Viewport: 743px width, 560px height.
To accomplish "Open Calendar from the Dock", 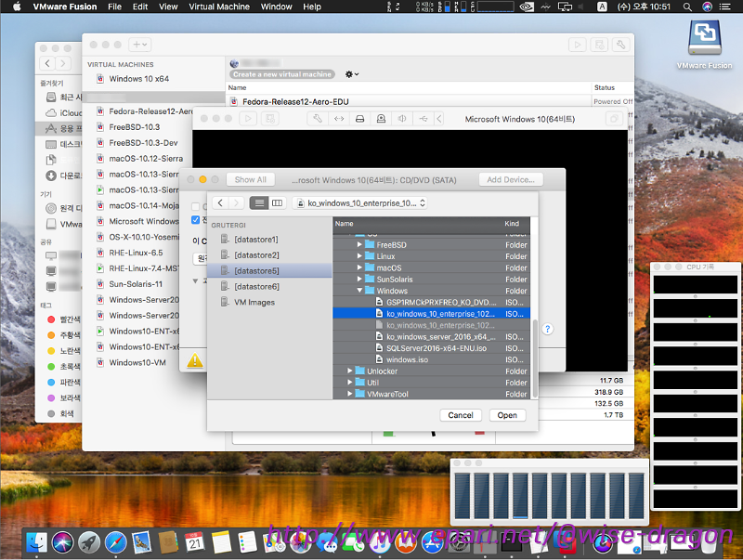I will [x=195, y=542].
